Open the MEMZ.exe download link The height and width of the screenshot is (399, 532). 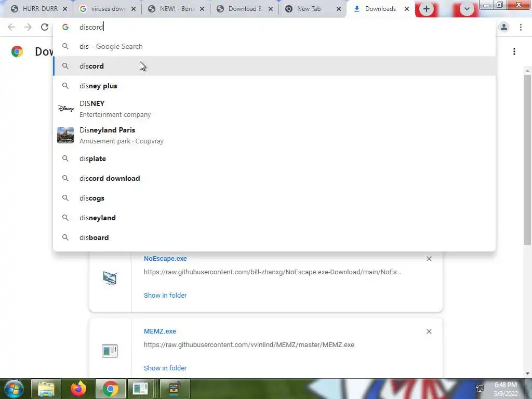coord(160,331)
